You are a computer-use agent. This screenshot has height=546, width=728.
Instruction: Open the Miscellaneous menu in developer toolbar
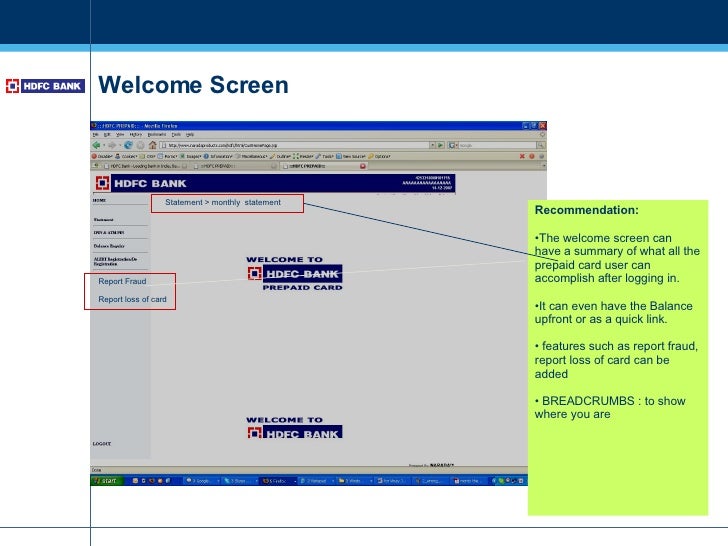pos(251,156)
